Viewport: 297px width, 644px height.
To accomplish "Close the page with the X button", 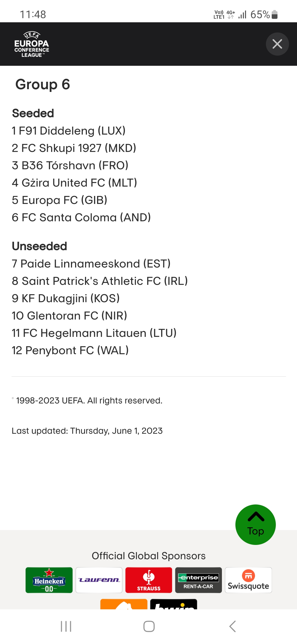I will pos(277,44).
